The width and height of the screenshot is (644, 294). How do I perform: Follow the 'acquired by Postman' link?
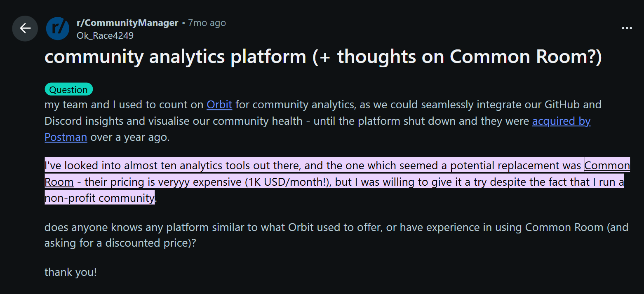[562, 121]
